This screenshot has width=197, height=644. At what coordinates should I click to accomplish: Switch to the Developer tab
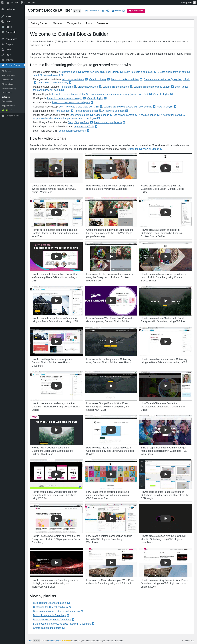103,23
